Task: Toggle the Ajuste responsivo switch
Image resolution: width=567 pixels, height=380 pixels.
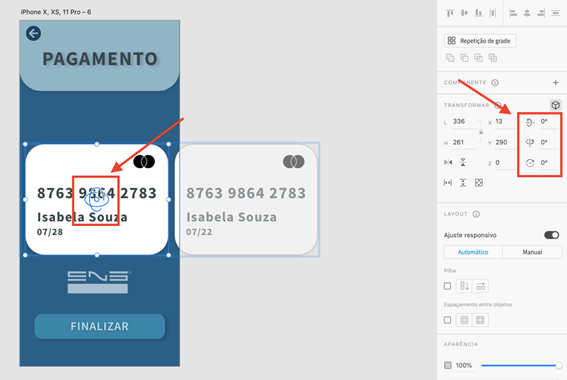Action: (551, 235)
